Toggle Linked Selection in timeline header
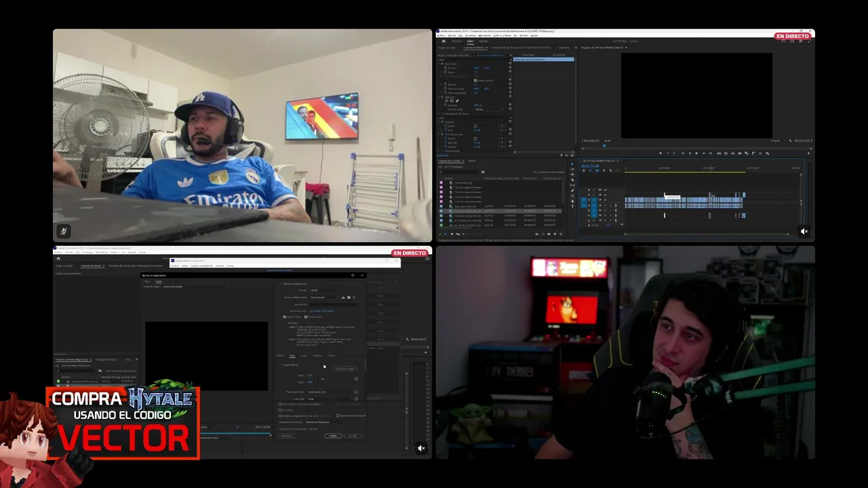Image resolution: width=868 pixels, height=488 pixels. pos(597,171)
